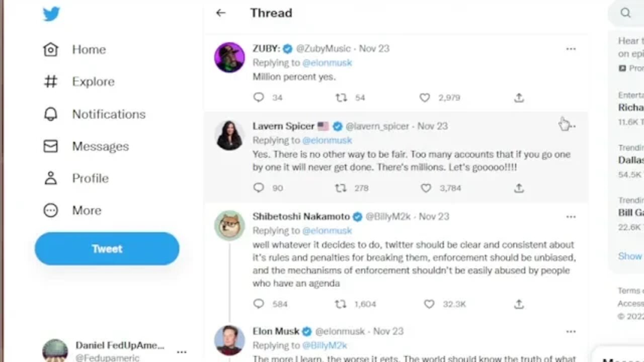Open more options on ZUBY's tweet
The height and width of the screenshot is (362, 644).
[571, 49]
